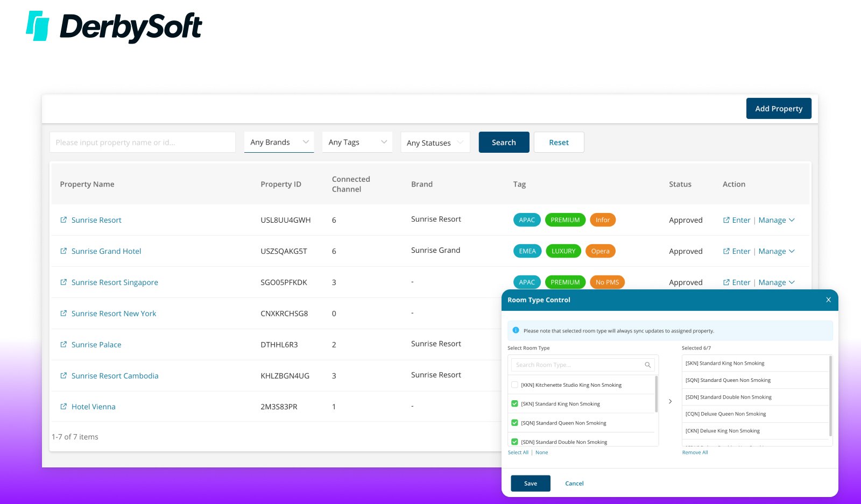
Task: Open external link icon beside Sunrise Resort Singapore
Action: click(x=63, y=282)
